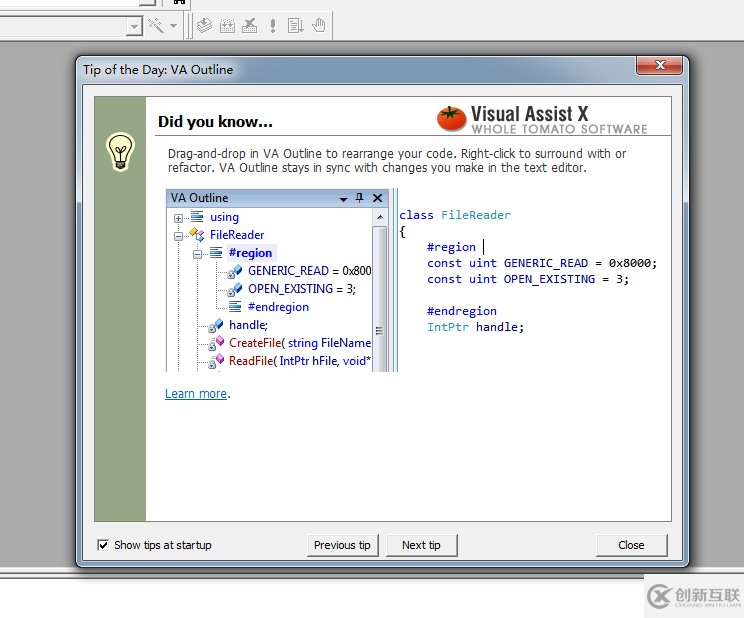Image resolution: width=744 pixels, height=618 pixels.
Task: Click the GENERIC_READ field icon
Action: tap(235, 272)
